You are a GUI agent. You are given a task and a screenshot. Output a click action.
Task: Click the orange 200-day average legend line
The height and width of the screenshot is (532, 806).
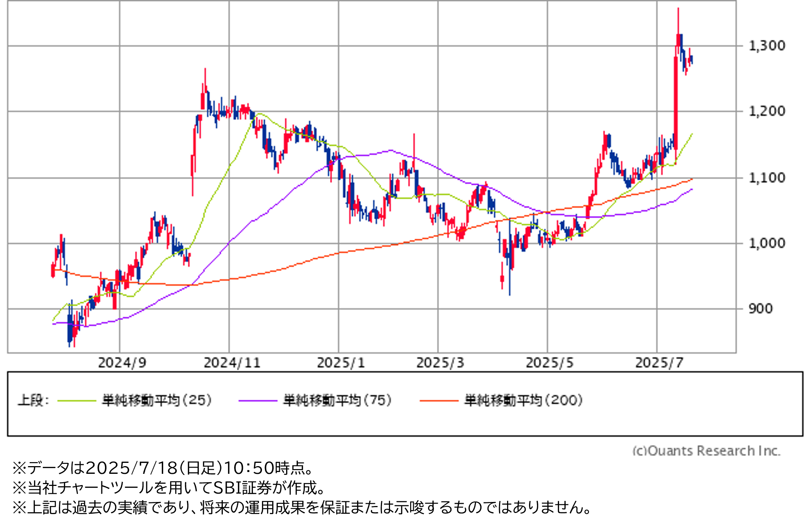click(439, 401)
